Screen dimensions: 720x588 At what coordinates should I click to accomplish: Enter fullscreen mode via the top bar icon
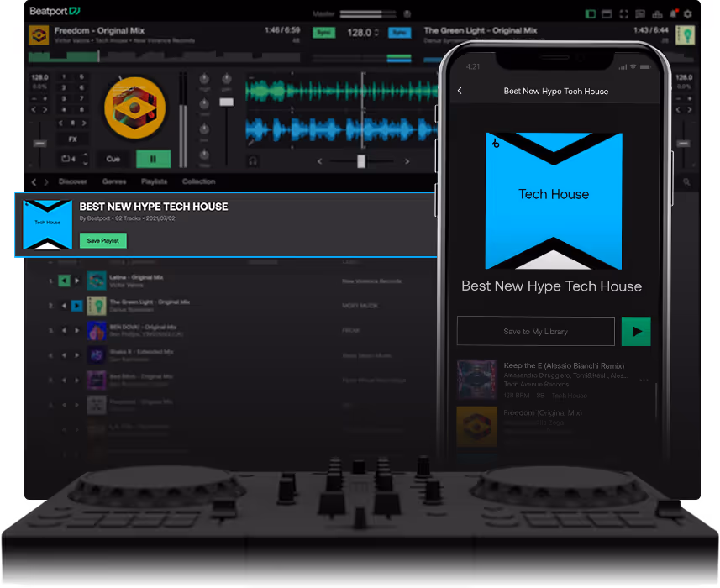pyautogui.click(x=623, y=14)
